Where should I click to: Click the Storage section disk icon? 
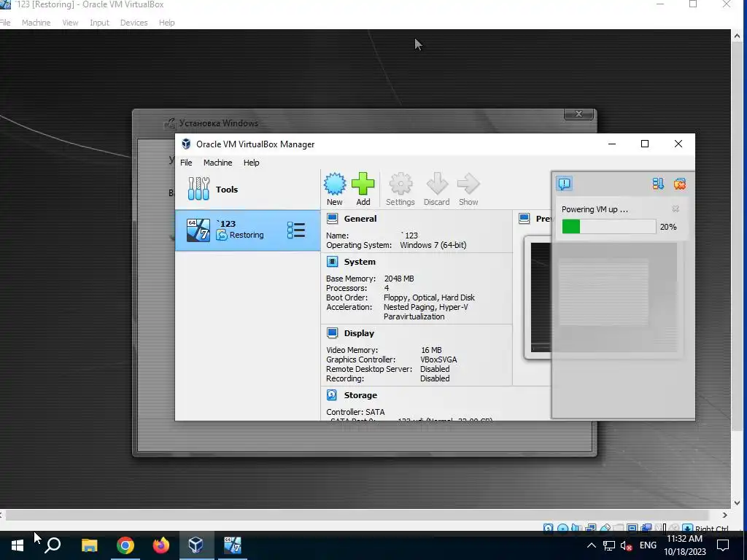pos(332,394)
